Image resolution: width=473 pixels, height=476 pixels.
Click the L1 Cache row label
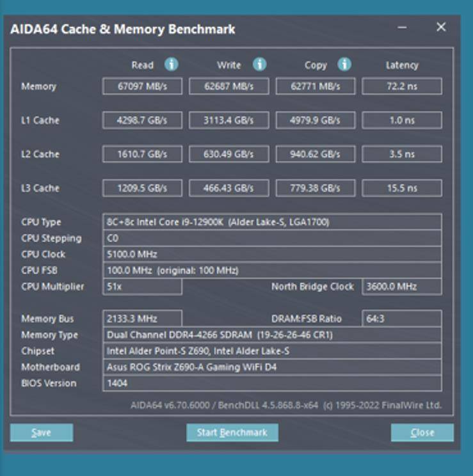click(x=40, y=120)
